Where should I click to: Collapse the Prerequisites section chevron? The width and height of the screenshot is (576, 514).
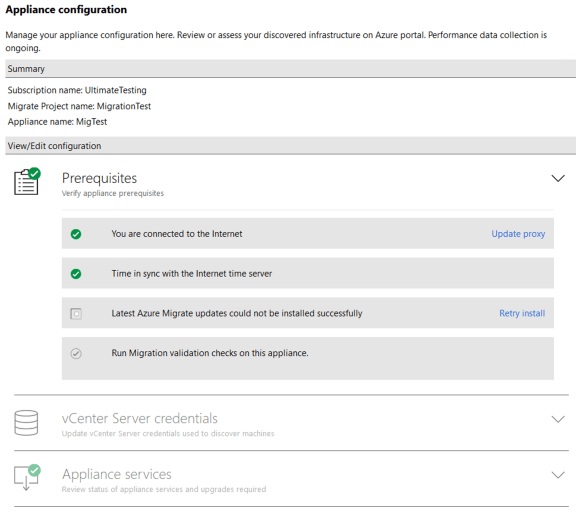tap(558, 179)
